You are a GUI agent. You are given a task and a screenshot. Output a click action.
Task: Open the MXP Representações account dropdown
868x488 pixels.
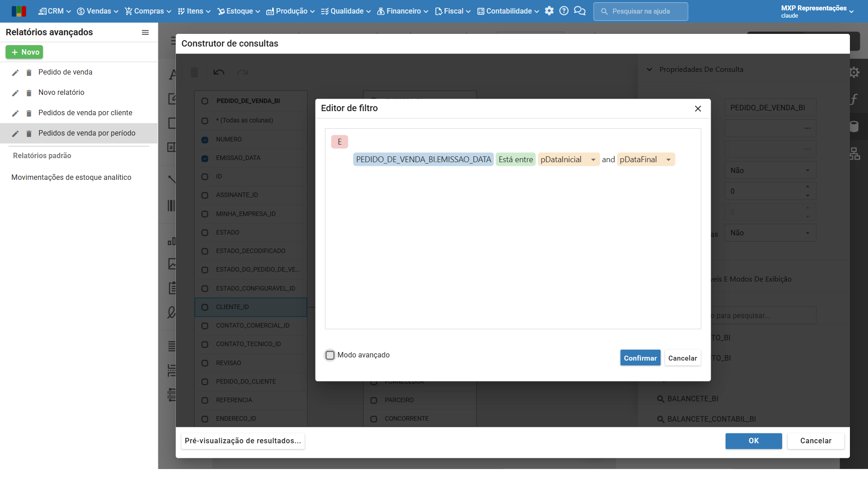coord(817,11)
